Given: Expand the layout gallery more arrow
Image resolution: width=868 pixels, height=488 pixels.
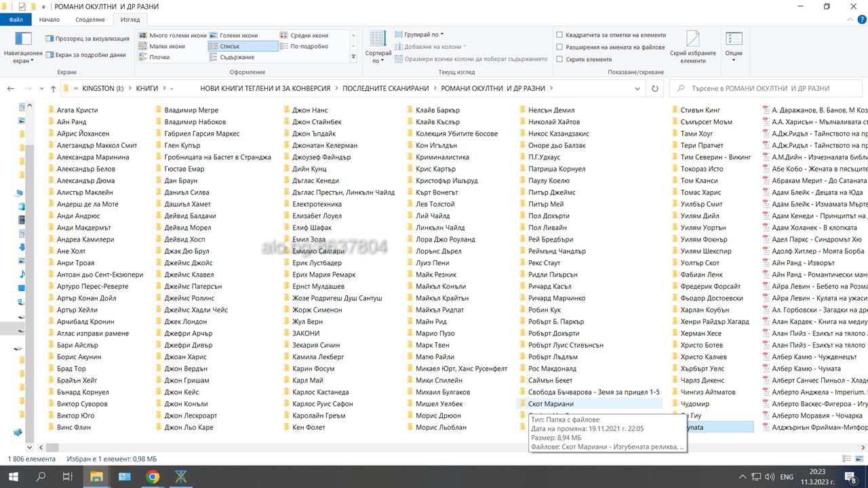Looking at the screenshot, I should coord(353,58).
